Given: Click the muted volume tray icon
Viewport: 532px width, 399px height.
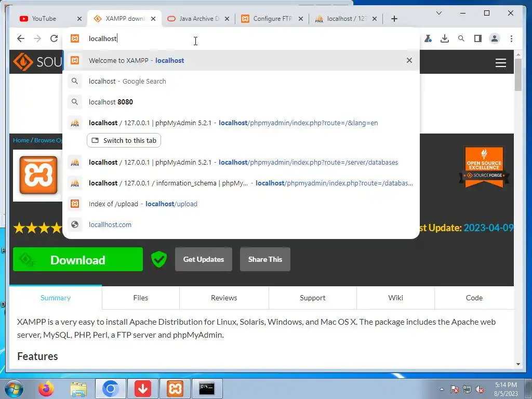Looking at the screenshot, I should 480,390.
